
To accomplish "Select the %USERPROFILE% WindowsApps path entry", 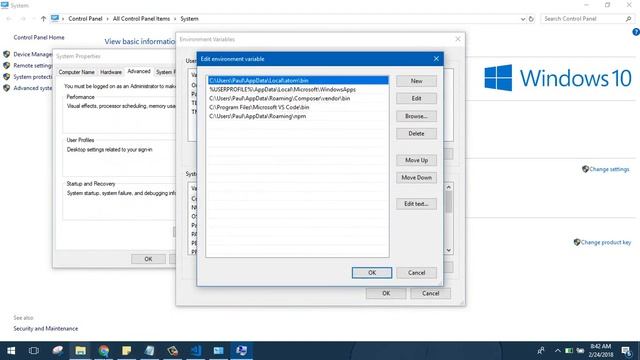I will (298, 89).
